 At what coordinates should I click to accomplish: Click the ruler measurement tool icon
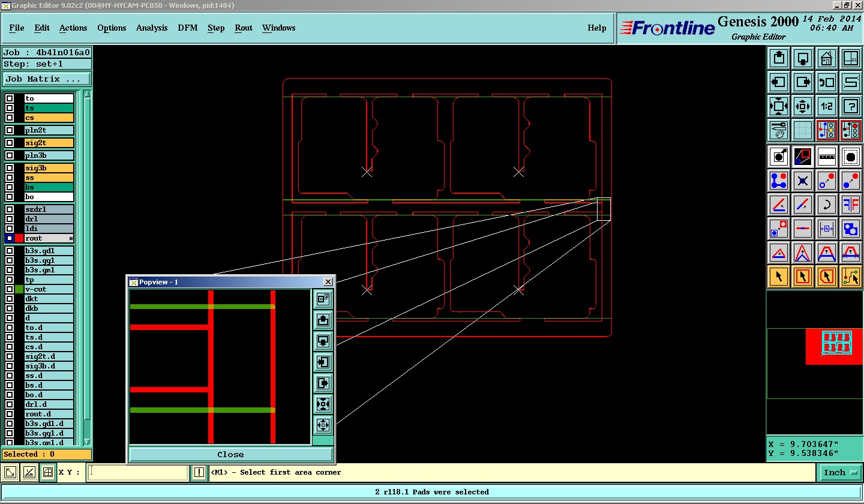pyautogui.click(x=827, y=157)
